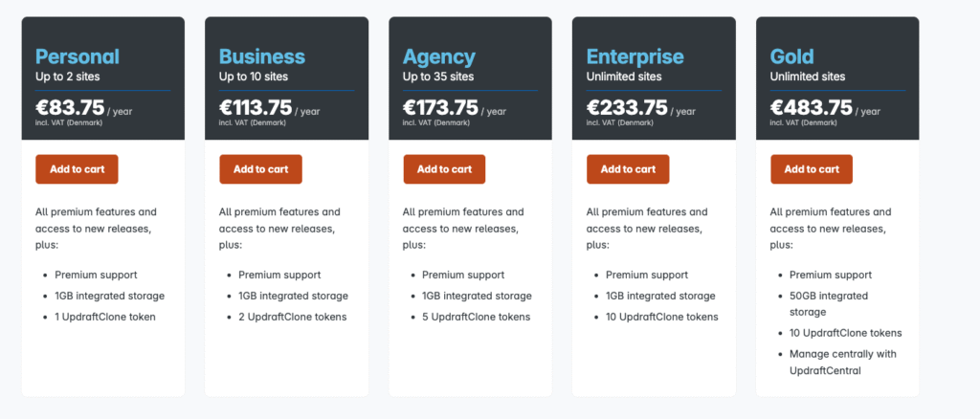Select the Agency plan title
980x419 pixels.
(441, 56)
